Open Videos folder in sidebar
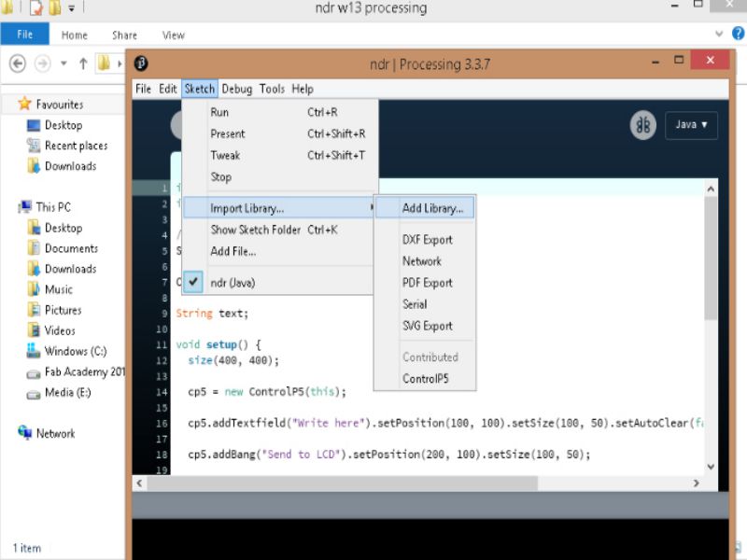Viewport: 747px width, 560px height. point(51,330)
